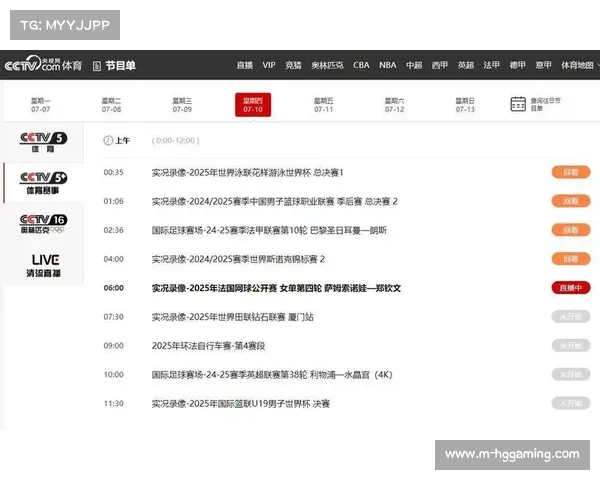600x480 pixels.
Task: Open the 竞猜 menu item
Action: click(x=293, y=65)
